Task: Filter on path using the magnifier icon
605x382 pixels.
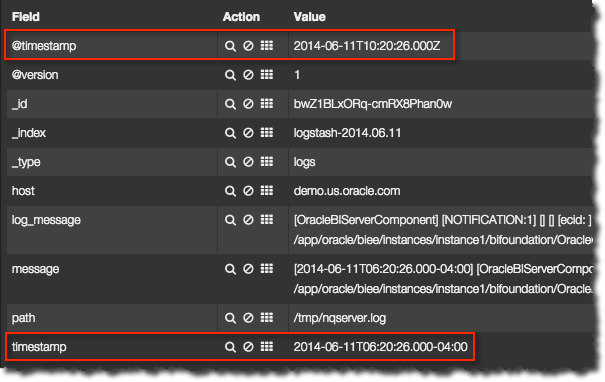Action: (x=230, y=318)
